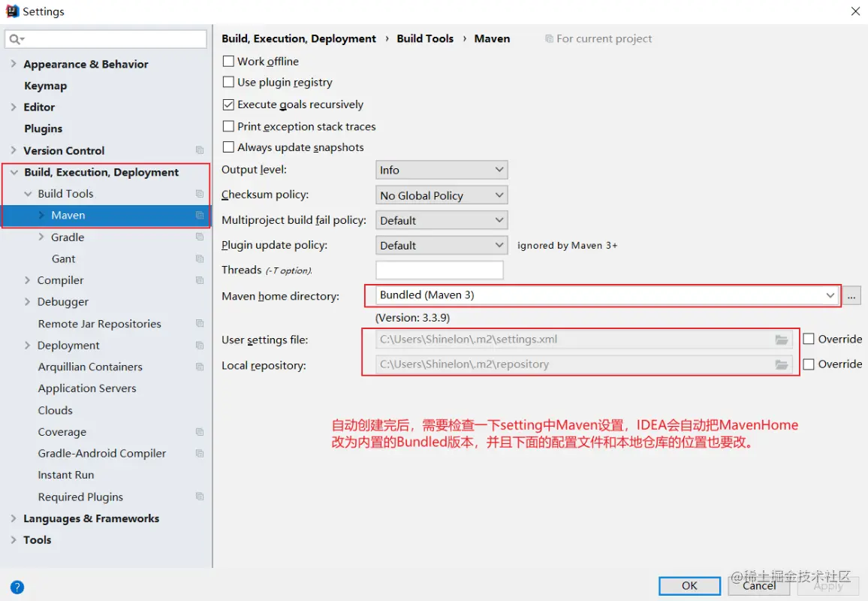Viewport: 868px width, 601px height.
Task: Check Override for Local repository
Action: pyautogui.click(x=808, y=364)
